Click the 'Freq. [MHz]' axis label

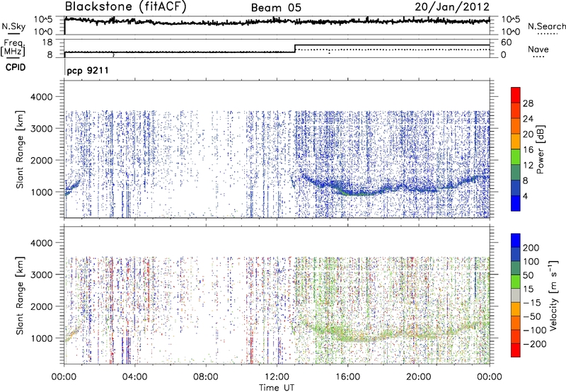coord(13,48)
